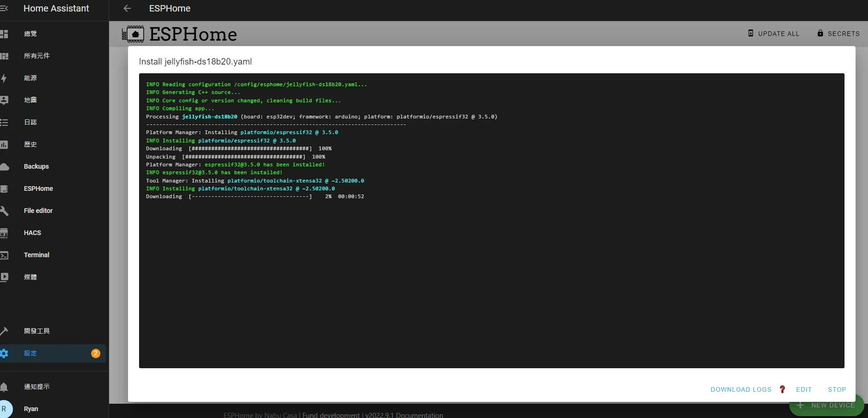The image size is (868, 418).
Task: Open the Terminal console icon
Action: (x=4, y=255)
